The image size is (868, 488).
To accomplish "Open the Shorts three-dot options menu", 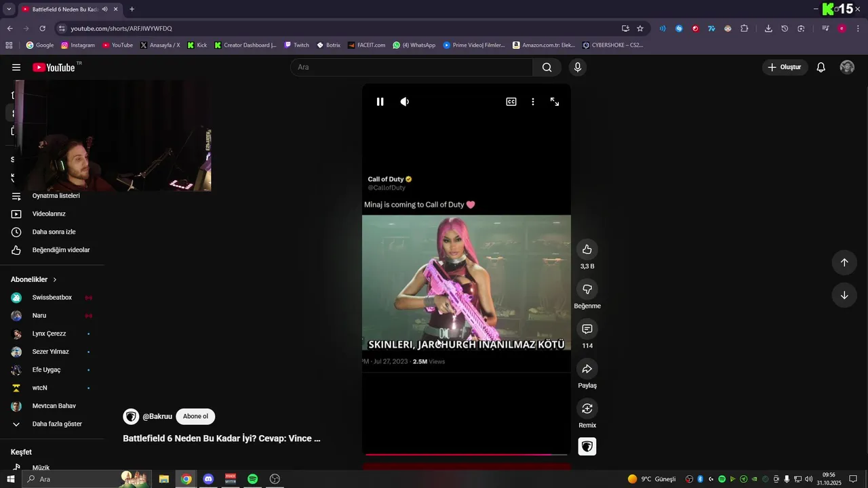I will [x=533, y=102].
